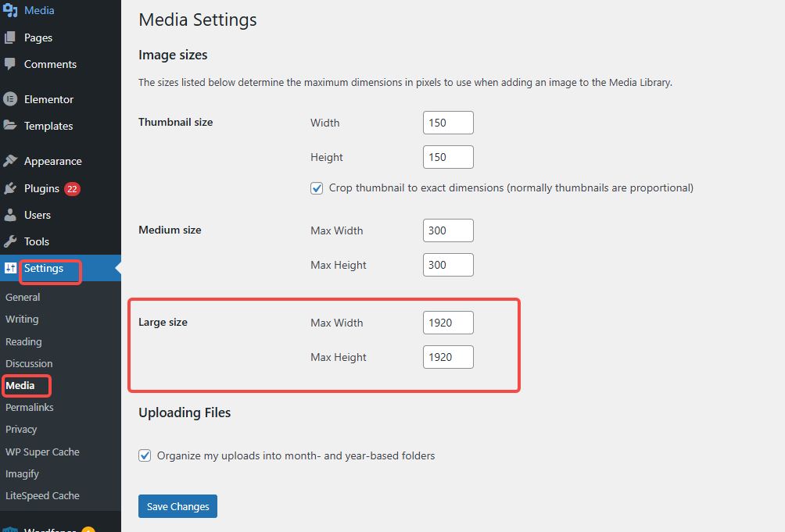785x532 pixels.
Task: Click the Pages icon in sidebar
Action: click(10, 37)
